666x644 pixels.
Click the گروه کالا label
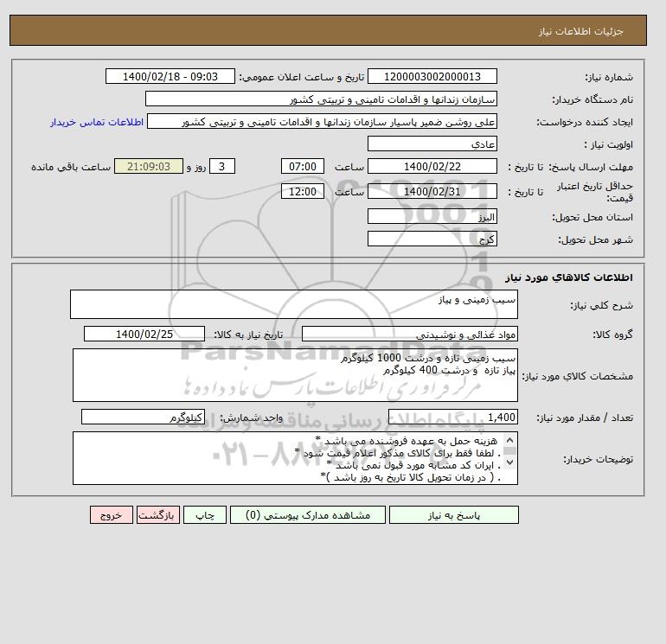tap(612, 335)
